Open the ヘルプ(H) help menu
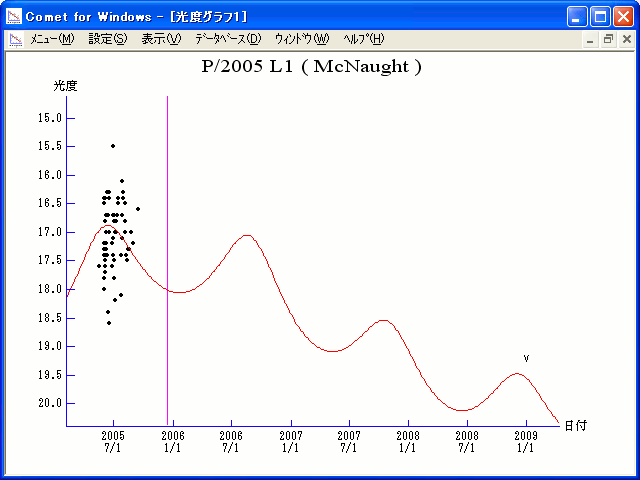 363,39
